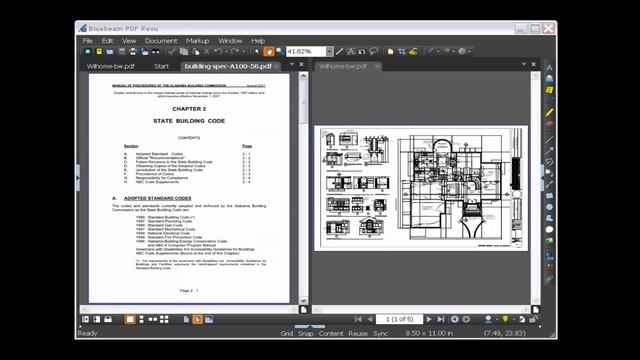This screenshot has height=360, width=640.
Task: Select the Lasso tool in the top toolbar
Action: point(373,51)
